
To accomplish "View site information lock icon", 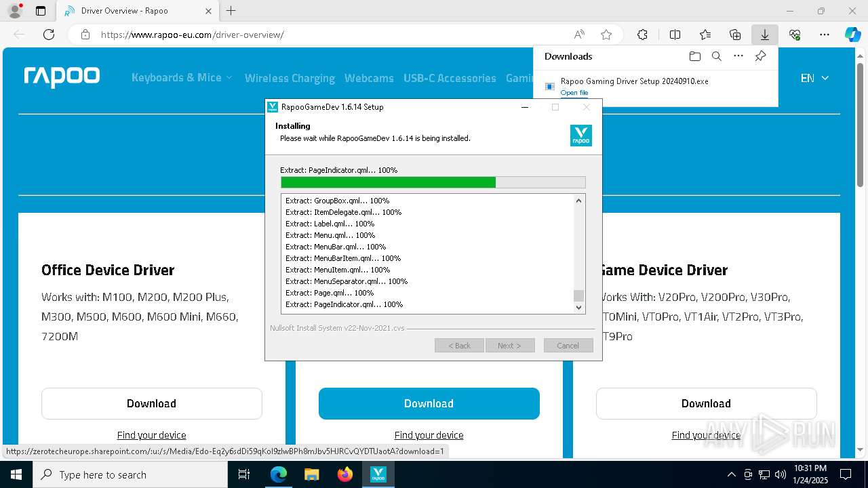I will 85,35.
